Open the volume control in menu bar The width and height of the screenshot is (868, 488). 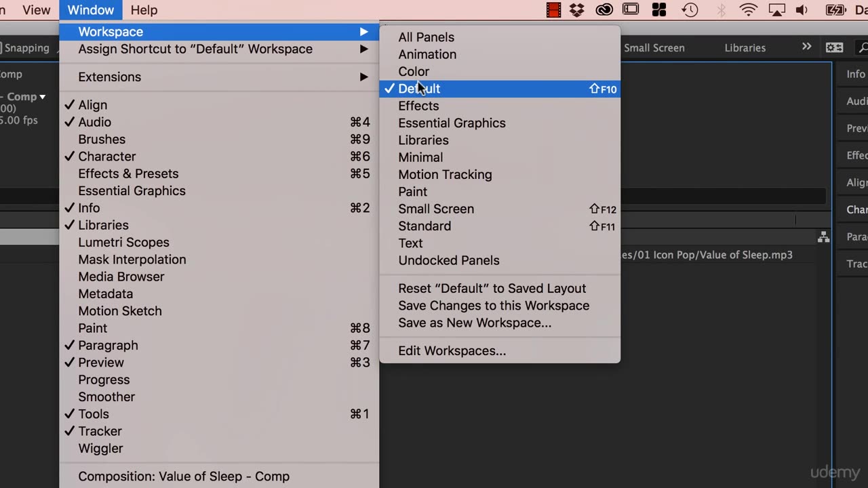pos(802,9)
